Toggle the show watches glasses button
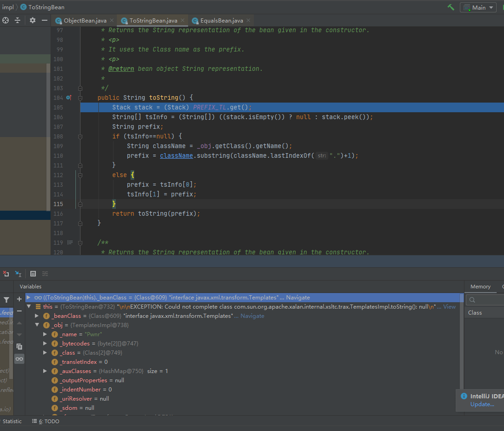Screen dimensions: 504x431 click(19, 359)
